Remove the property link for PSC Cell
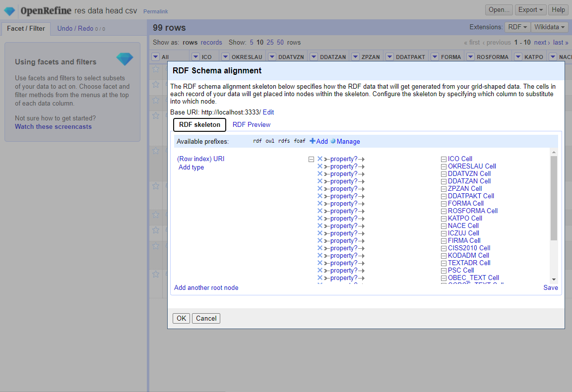 (x=320, y=270)
